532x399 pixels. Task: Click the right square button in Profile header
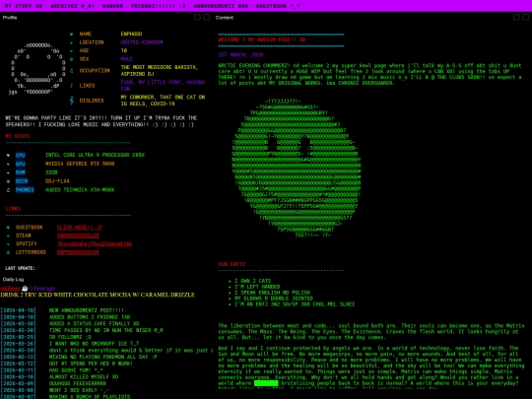[206, 18]
